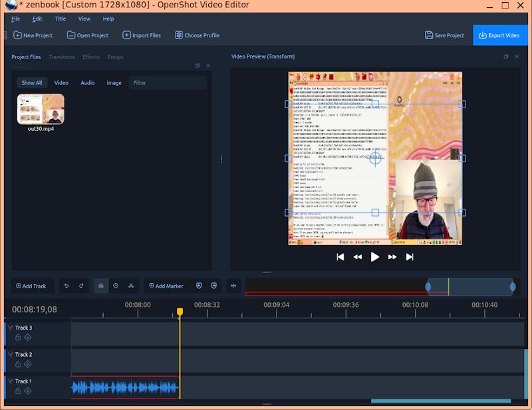Open Track 2 dropdown menu arrow
This screenshot has width=532, height=410.
10,354
